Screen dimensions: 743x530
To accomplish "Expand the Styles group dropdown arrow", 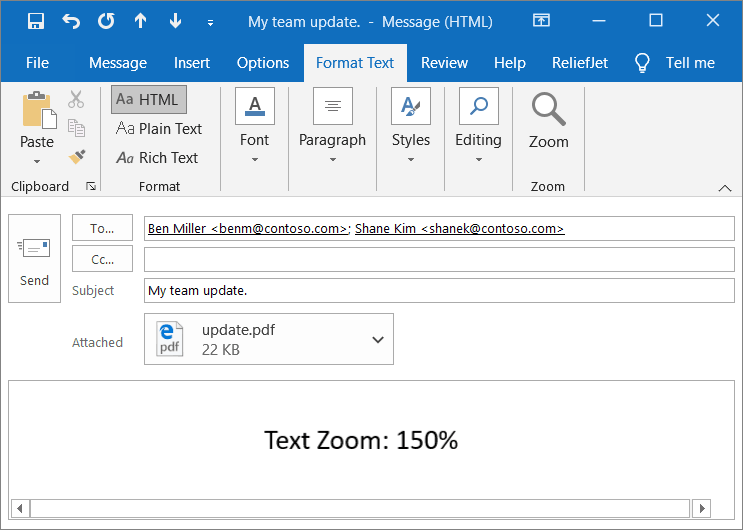I will [x=411, y=160].
